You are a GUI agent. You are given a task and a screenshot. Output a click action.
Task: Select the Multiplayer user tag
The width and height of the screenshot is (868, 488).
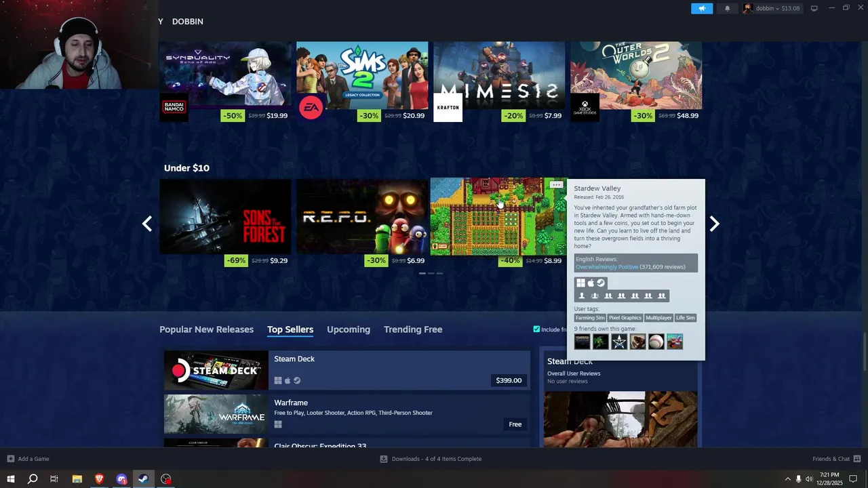point(658,318)
